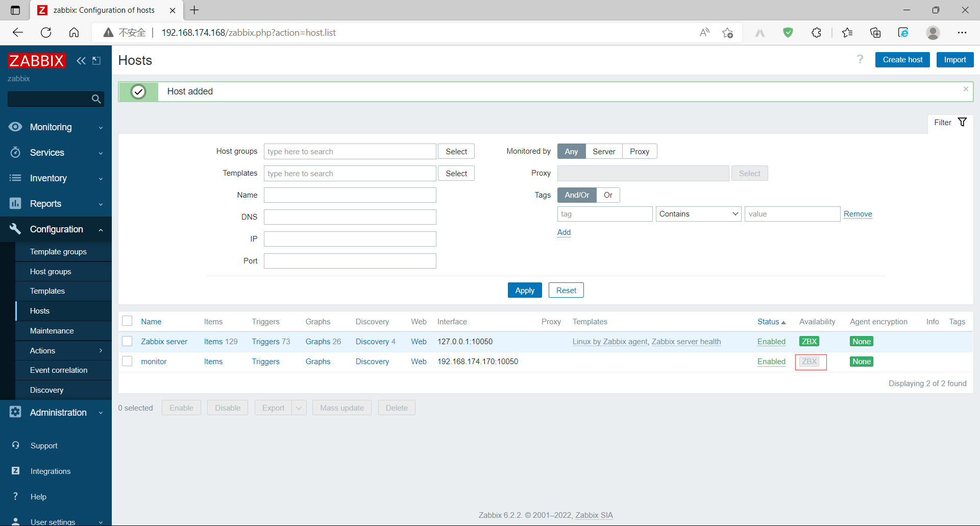Open a new browser tab
Screen dimensions: 980x526
pos(194,10)
